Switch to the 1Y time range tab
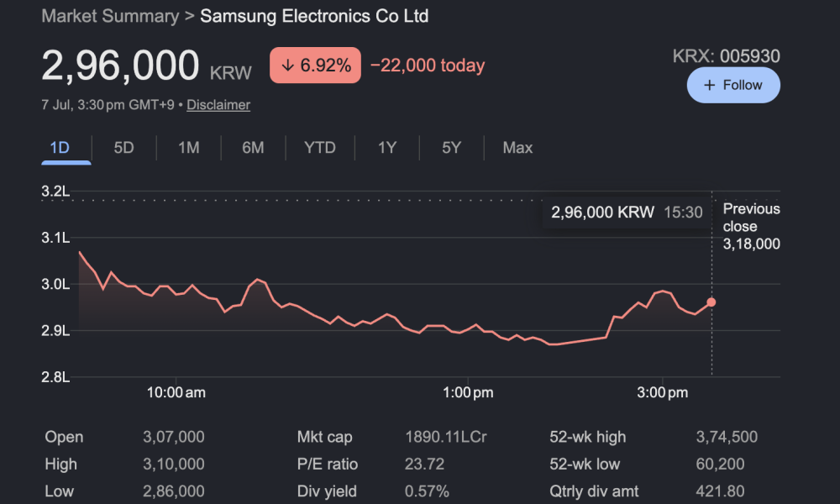 pyautogui.click(x=386, y=148)
